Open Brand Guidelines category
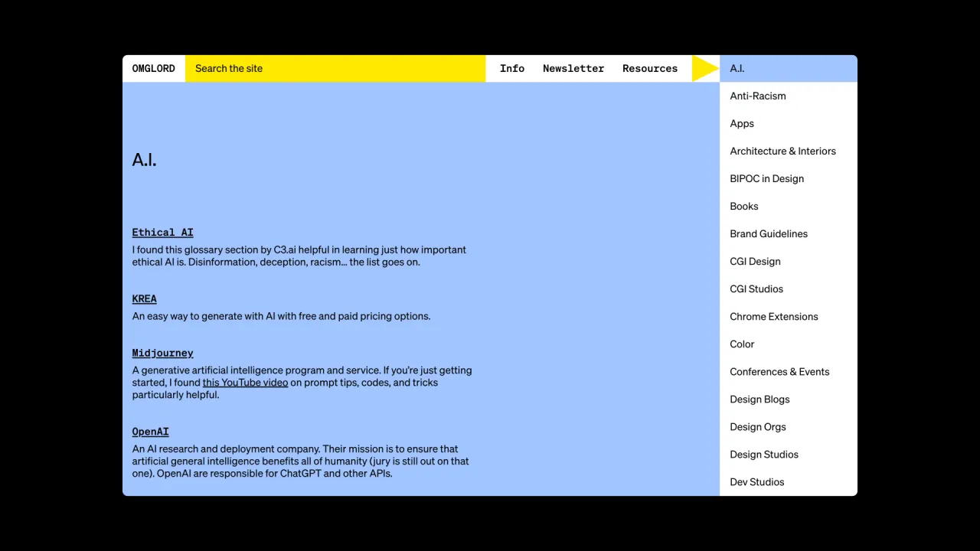This screenshot has height=551, width=980. (789, 233)
